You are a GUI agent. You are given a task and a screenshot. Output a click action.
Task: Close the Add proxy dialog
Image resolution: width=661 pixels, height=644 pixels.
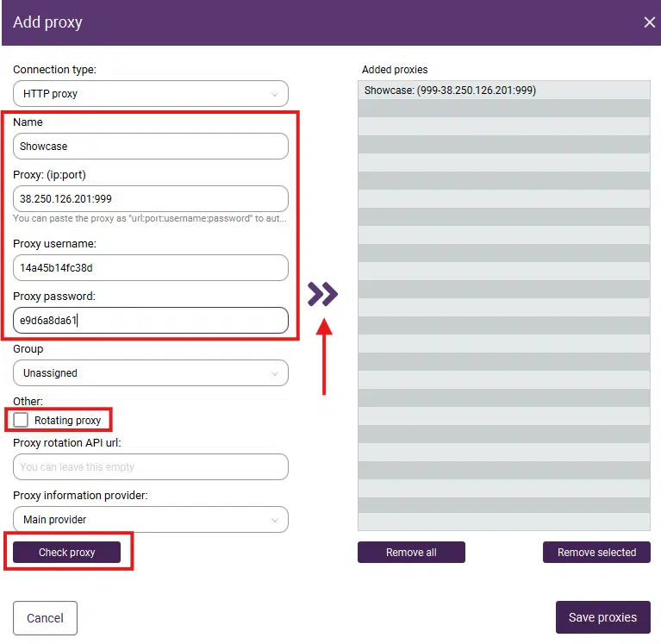[650, 22]
